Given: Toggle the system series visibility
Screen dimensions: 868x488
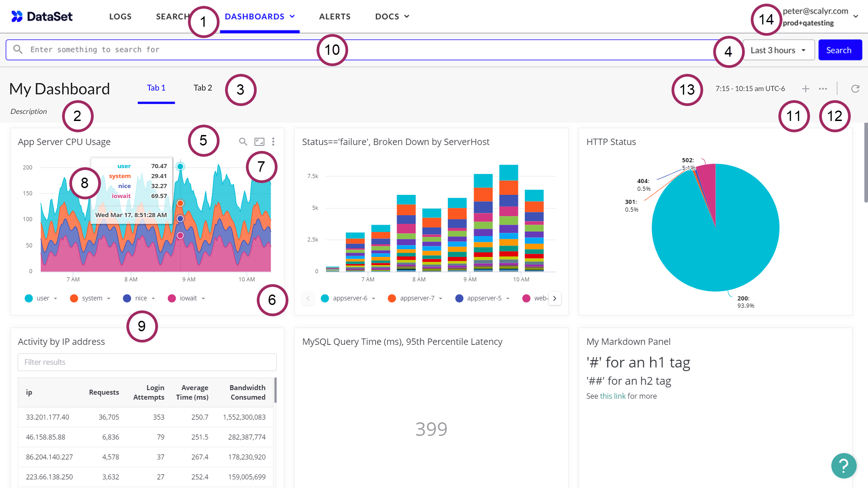Looking at the screenshot, I should [92, 298].
